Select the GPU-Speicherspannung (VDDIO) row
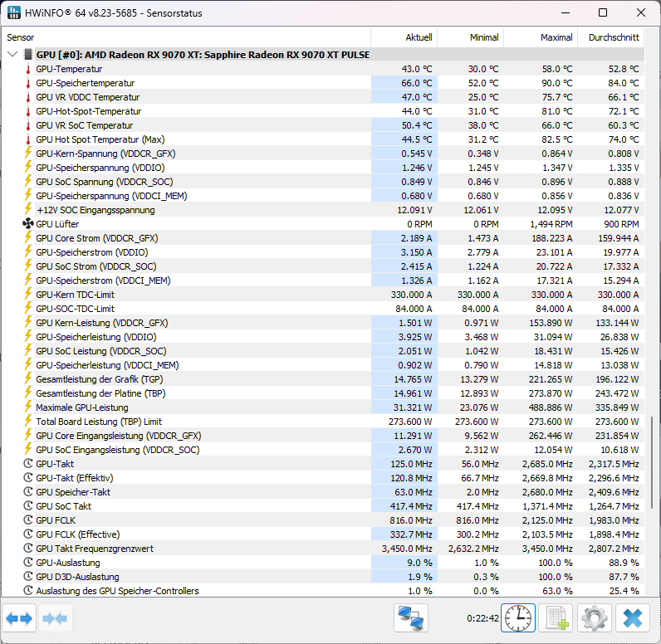This screenshot has height=644, width=661. coord(333,168)
